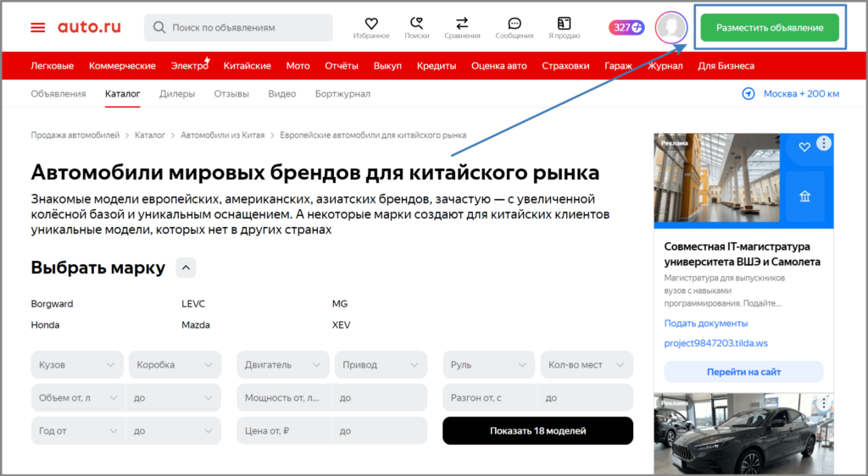Click the 327 bonus points badge

[x=626, y=27]
